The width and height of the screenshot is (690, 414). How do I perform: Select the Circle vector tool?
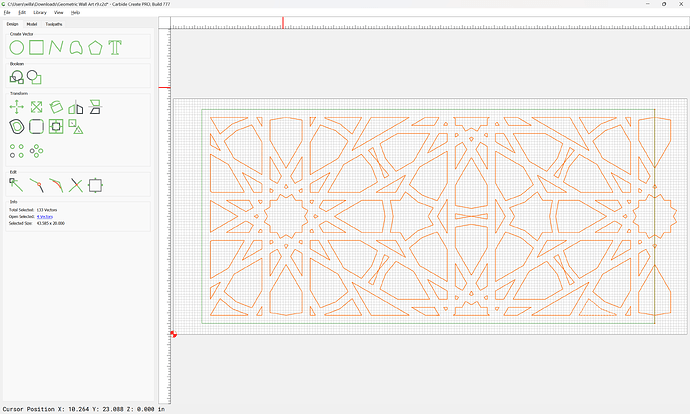[17, 47]
